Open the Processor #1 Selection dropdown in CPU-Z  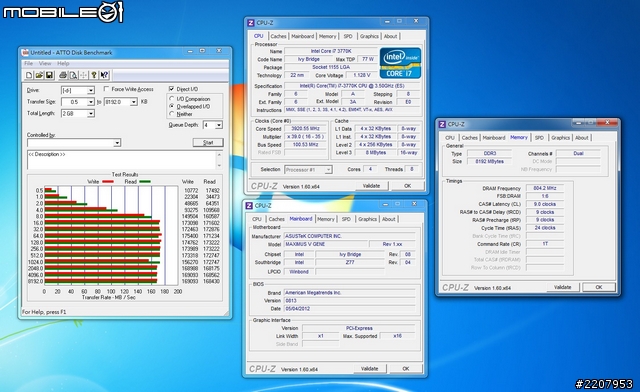[328, 169]
